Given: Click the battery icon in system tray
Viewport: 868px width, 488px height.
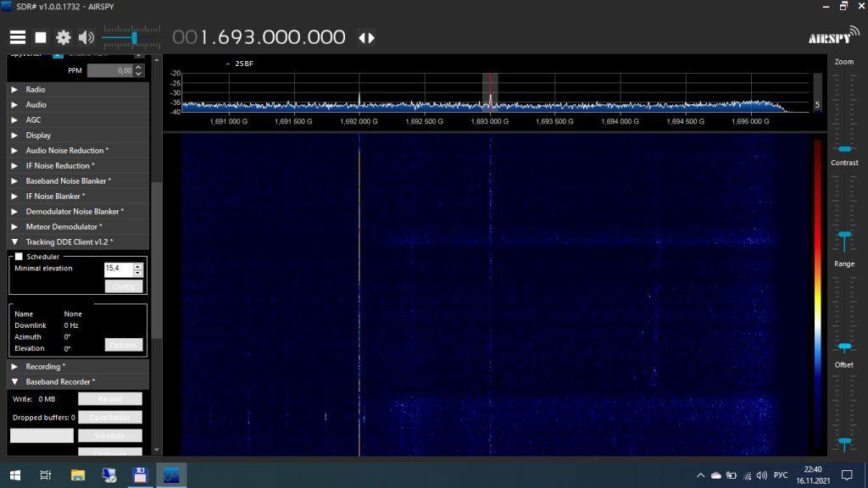Looking at the screenshot, I should pyautogui.click(x=732, y=475).
